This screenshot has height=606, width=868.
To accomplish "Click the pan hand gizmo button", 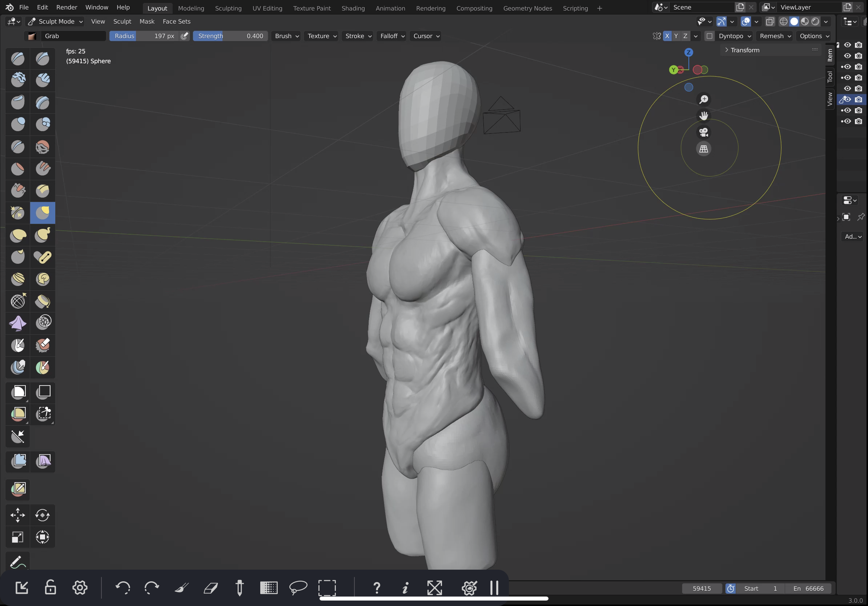I will click(x=703, y=116).
